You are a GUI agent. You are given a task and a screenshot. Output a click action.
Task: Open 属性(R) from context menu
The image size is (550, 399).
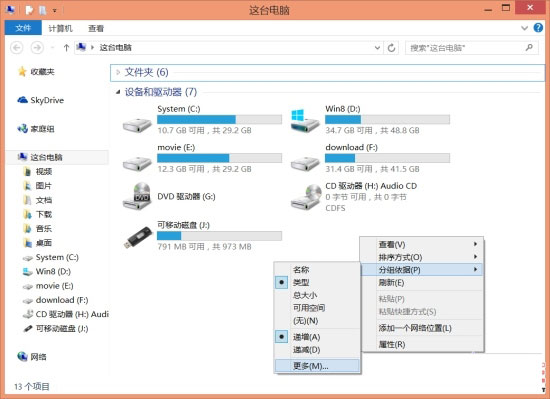(423, 344)
